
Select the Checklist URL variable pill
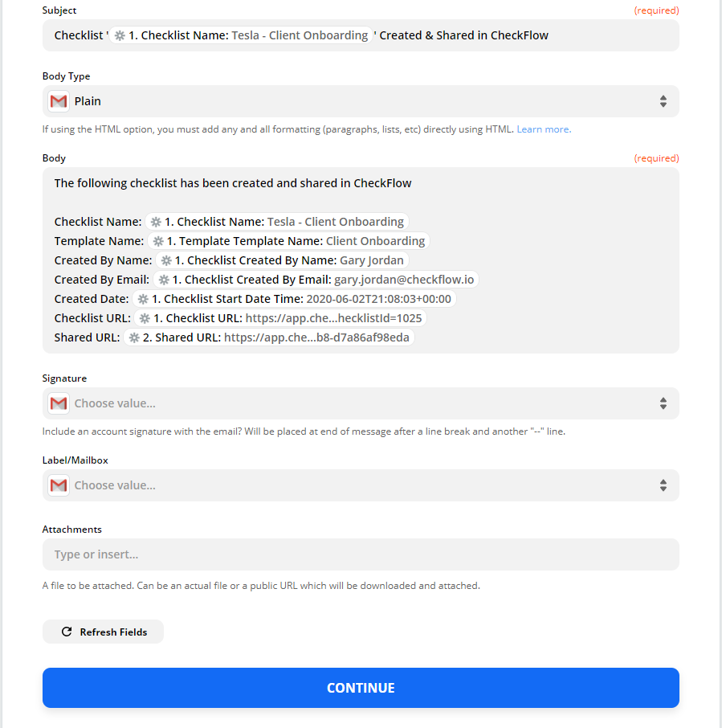pyautogui.click(x=281, y=318)
